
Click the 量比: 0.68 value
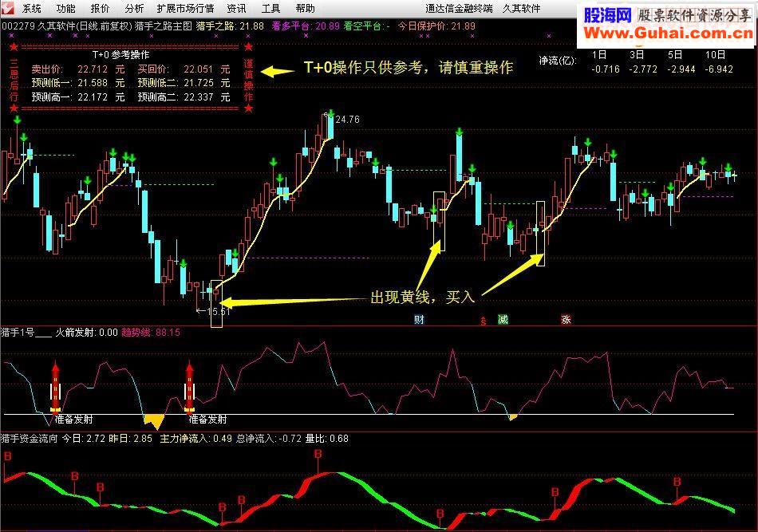[327, 439]
